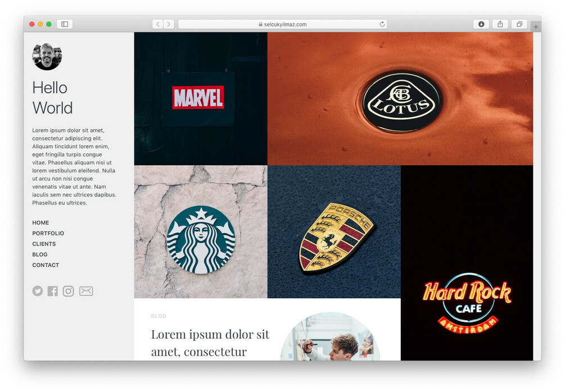
Task: Open the Twitter social icon
Action: (x=38, y=291)
